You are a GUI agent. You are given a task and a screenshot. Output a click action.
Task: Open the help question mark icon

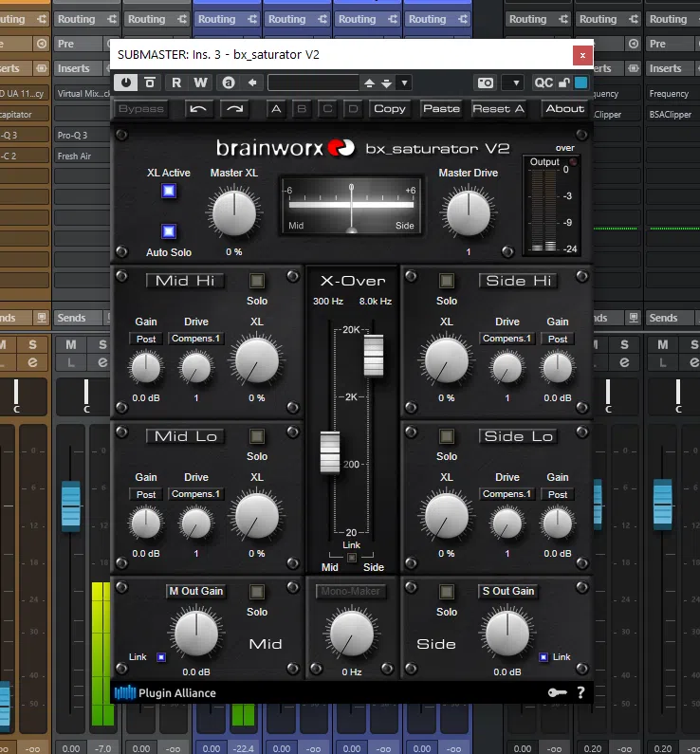coord(580,693)
